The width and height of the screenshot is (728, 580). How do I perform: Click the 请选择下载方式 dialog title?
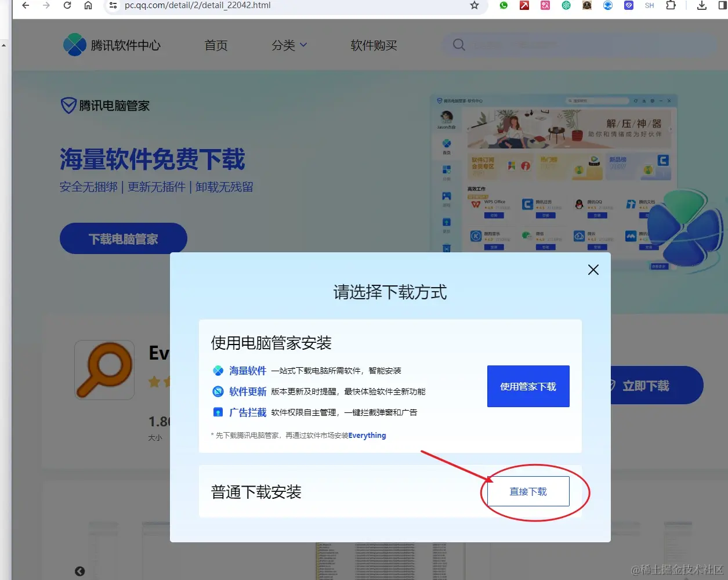(x=390, y=292)
